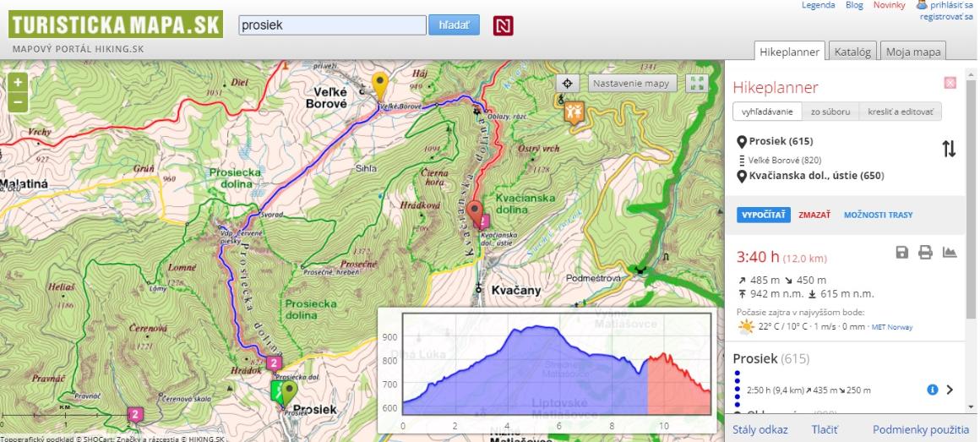
Task: Save the planned route
Action: click(x=902, y=252)
